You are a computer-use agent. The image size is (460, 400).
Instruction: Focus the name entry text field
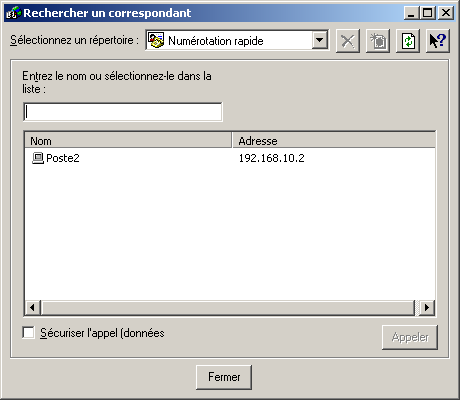(123, 112)
